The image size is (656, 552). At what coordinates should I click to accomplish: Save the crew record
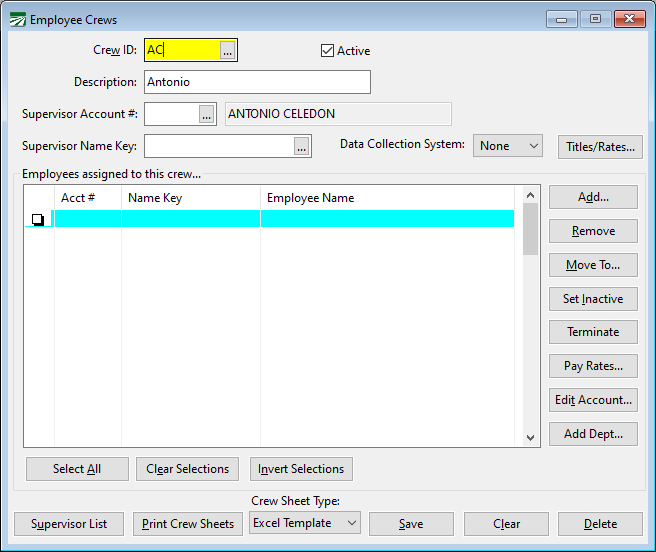point(411,524)
